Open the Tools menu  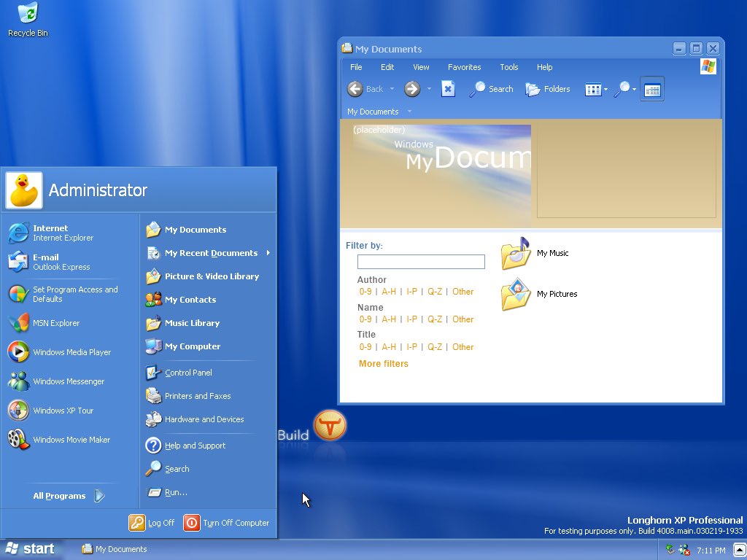point(508,67)
